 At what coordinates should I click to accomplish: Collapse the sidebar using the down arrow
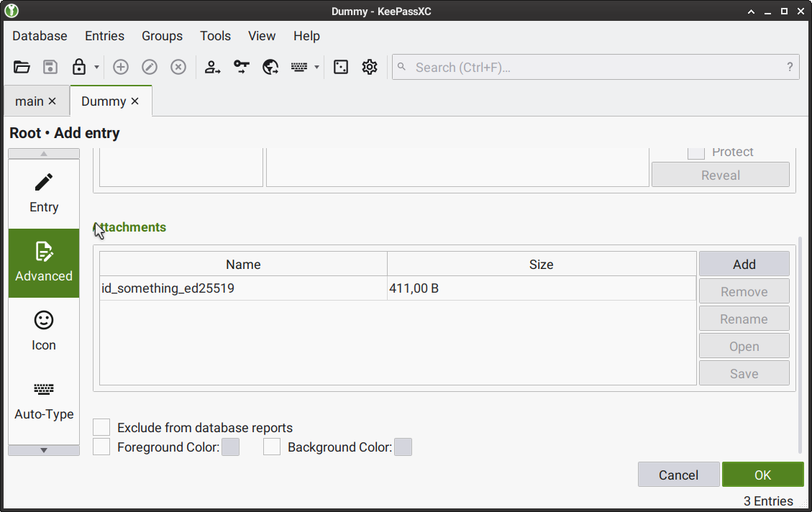click(x=43, y=449)
